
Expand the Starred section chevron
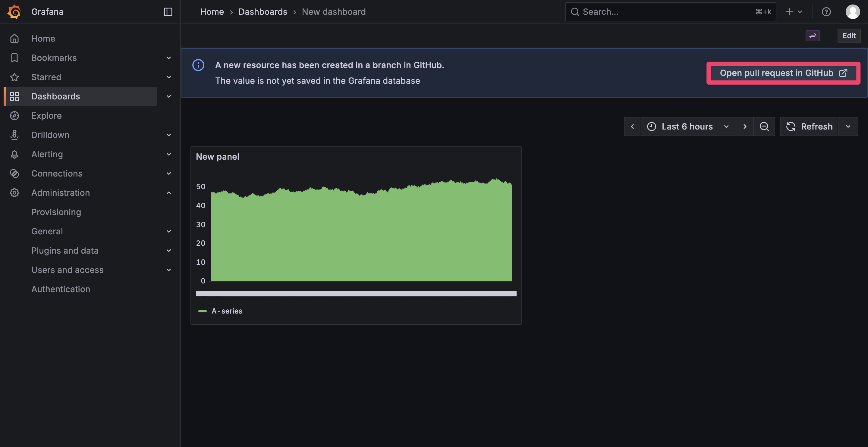point(169,77)
